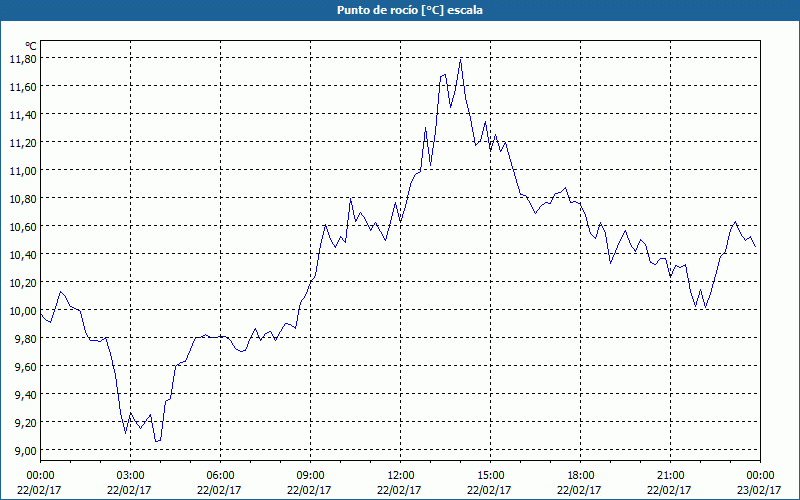Screen dimensions: 800x500
Task: Pick the 9,00 y-axis value
Action: pyautogui.click(x=26, y=451)
